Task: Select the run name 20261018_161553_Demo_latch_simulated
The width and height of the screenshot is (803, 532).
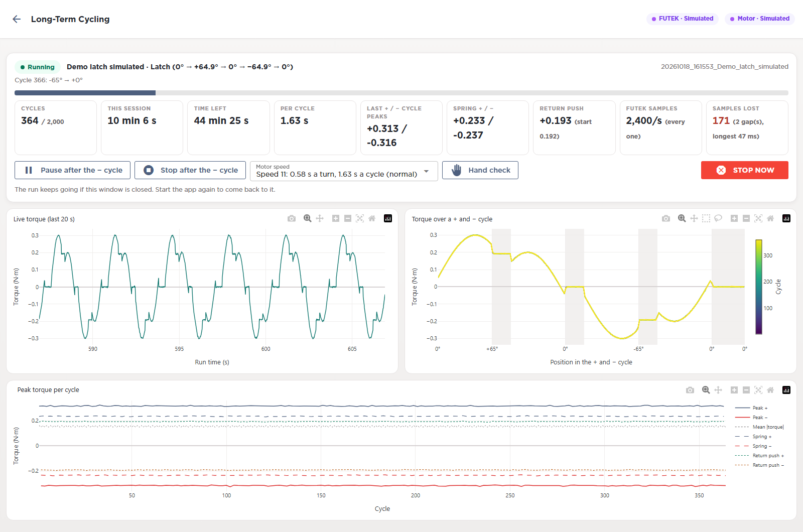Action: pyautogui.click(x=725, y=67)
